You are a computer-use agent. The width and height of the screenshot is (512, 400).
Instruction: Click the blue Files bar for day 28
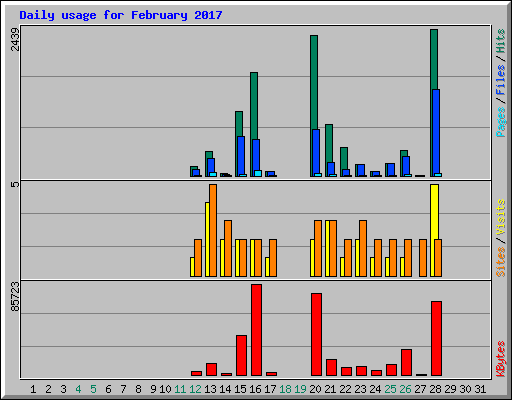tap(436, 133)
